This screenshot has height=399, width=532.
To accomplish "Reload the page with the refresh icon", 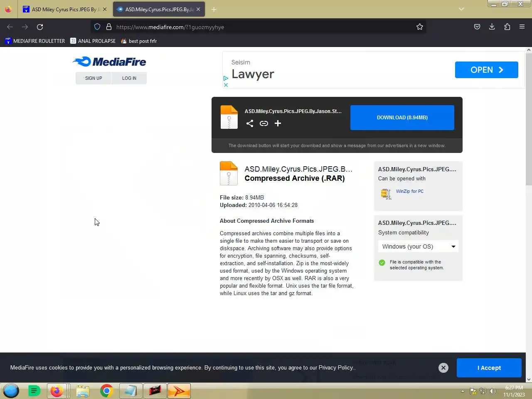I will tap(40, 27).
